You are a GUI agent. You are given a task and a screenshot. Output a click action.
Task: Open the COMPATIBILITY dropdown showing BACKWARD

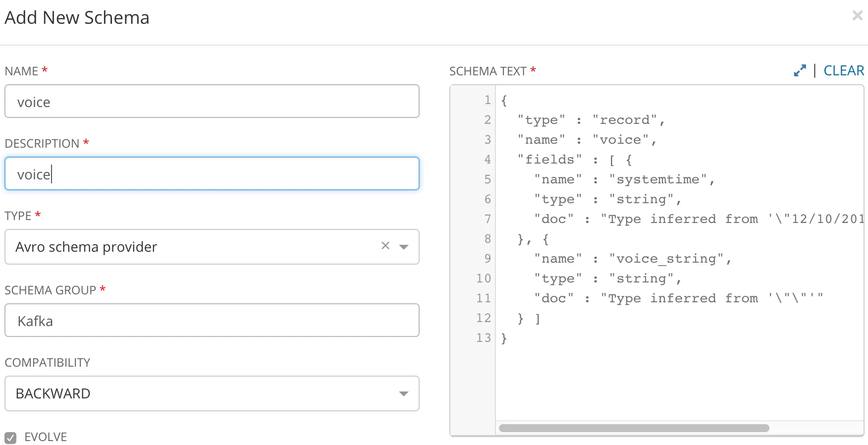[x=212, y=393]
